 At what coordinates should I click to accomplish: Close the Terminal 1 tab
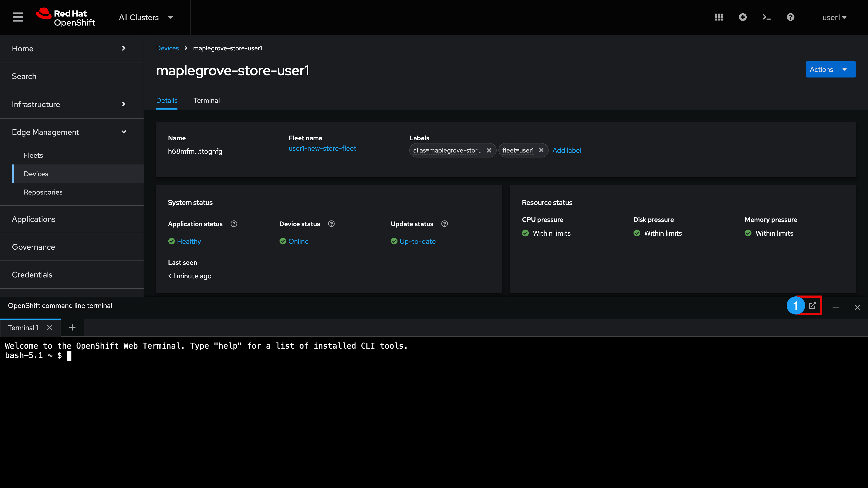50,327
